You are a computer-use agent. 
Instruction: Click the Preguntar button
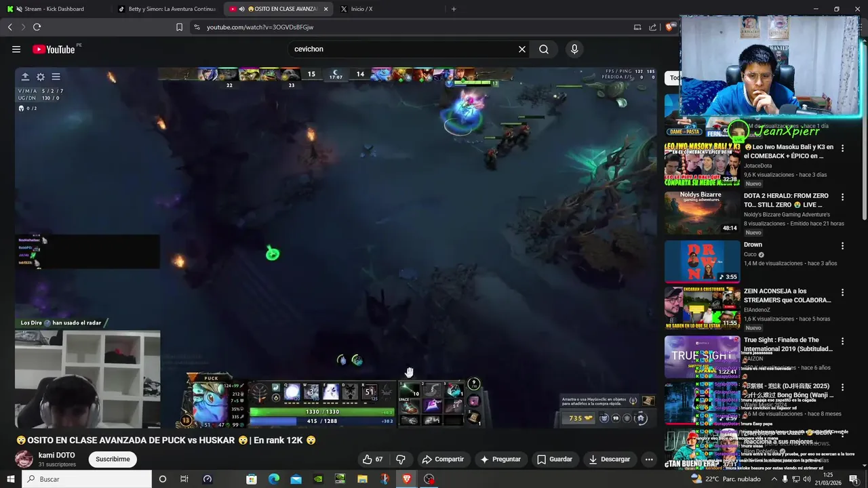tap(500, 460)
